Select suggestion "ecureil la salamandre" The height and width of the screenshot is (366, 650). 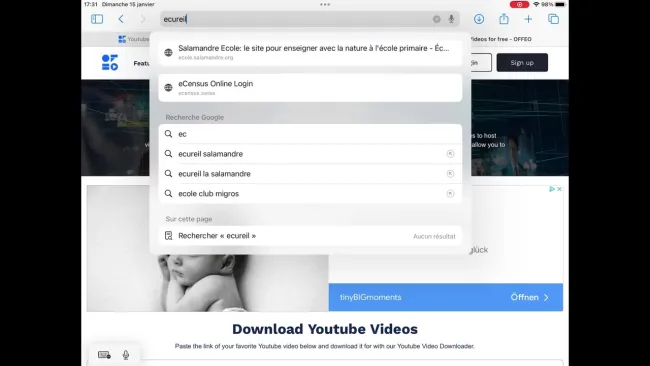(310, 174)
